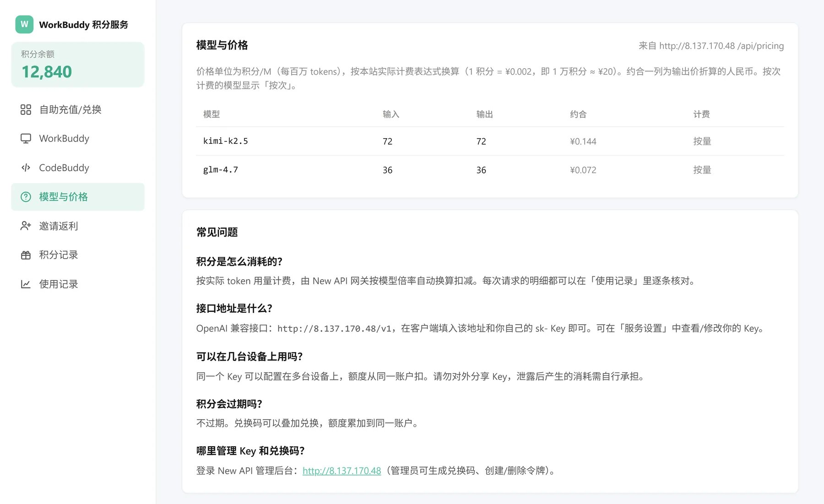The height and width of the screenshot is (504, 824).
Task: Open the 邀请返利 sidebar page
Action: point(78,226)
